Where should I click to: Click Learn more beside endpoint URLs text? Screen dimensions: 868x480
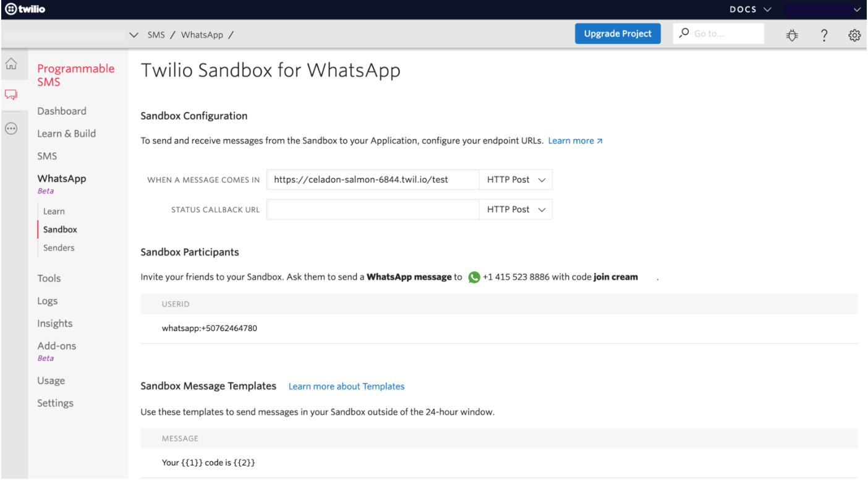coord(571,140)
